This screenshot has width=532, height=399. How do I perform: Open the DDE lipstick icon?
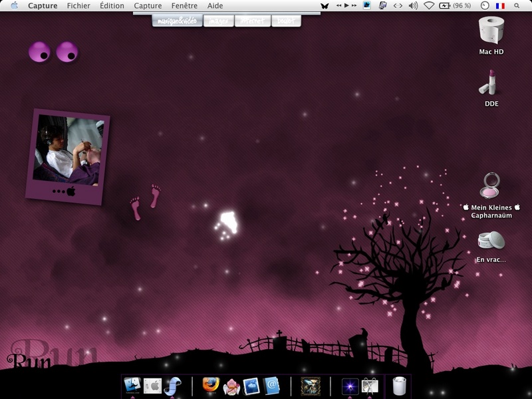tap(491, 83)
